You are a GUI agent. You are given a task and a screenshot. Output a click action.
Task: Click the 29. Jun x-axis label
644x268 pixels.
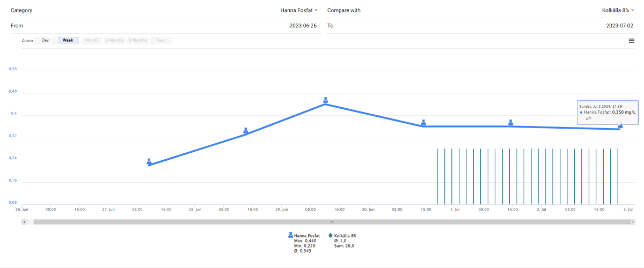(281, 210)
